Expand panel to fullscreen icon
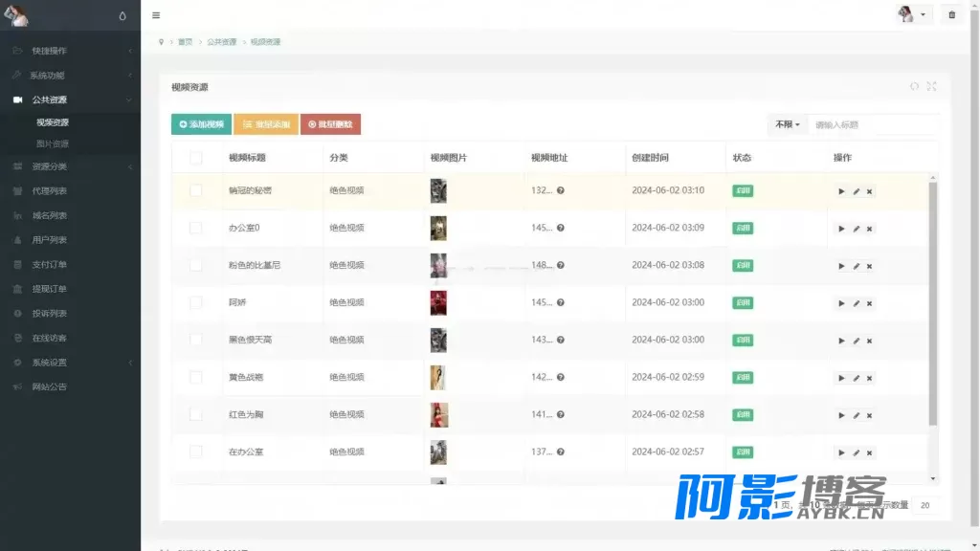The height and width of the screenshot is (551, 980). (931, 86)
